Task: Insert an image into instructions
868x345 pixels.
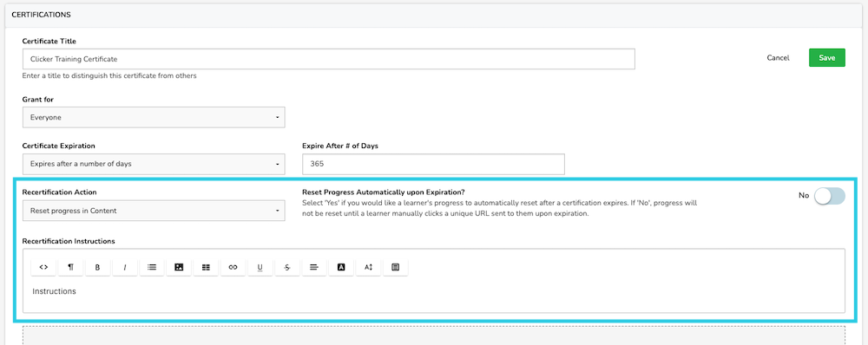Action: 179,267
